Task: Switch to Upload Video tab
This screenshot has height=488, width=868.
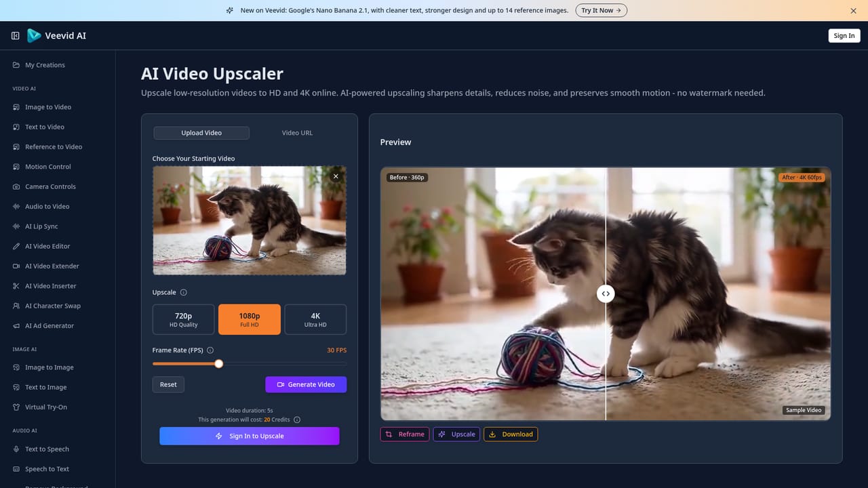Action: (201, 133)
